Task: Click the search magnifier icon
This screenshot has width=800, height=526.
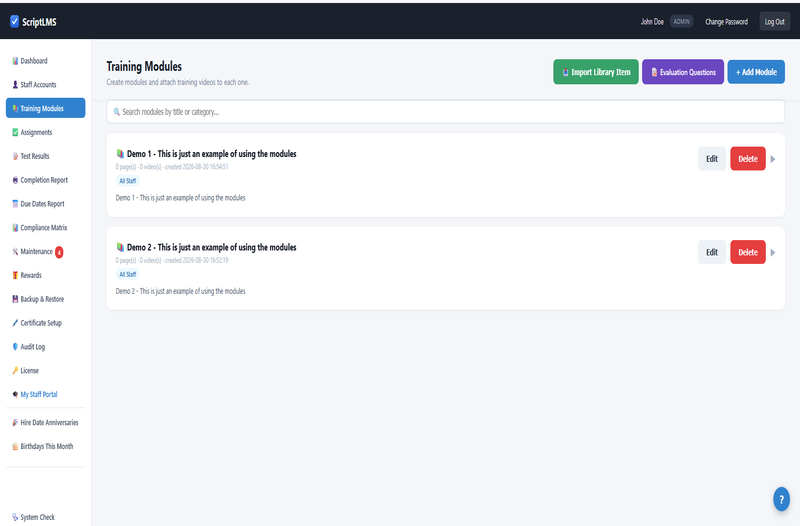Action: pyautogui.click(x=117, y=112)
